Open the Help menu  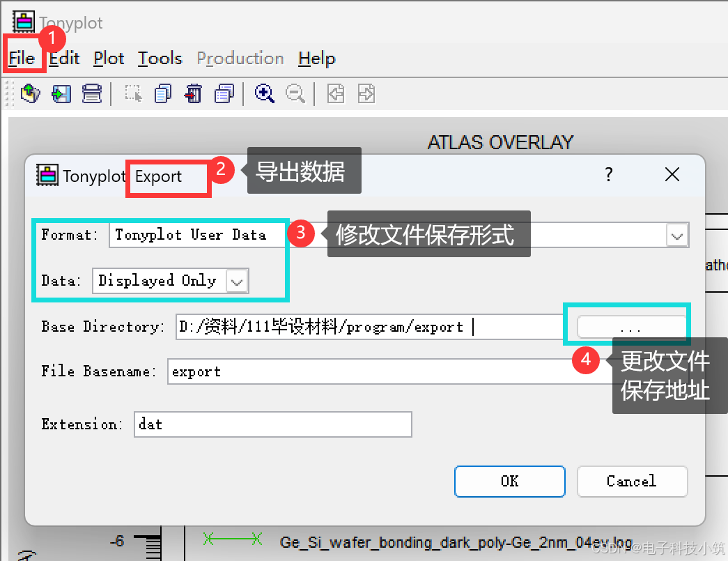pyautogui.click(x=317, y=59)
